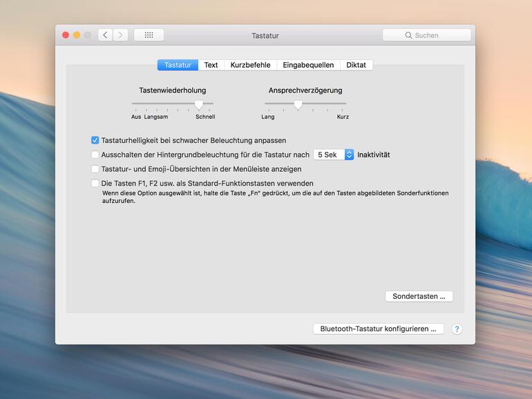
Task: Open the 5 Sek inactivity dropdown
Action: pos(334,155)
